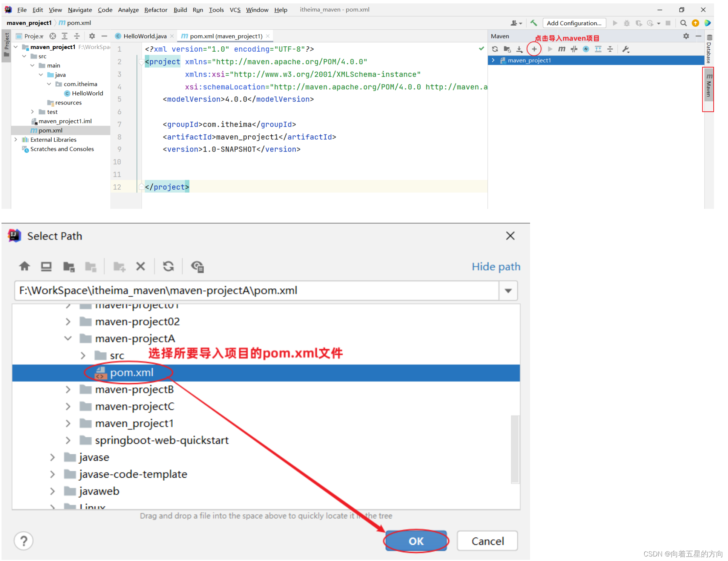Open the Build menu

(180, 10)
